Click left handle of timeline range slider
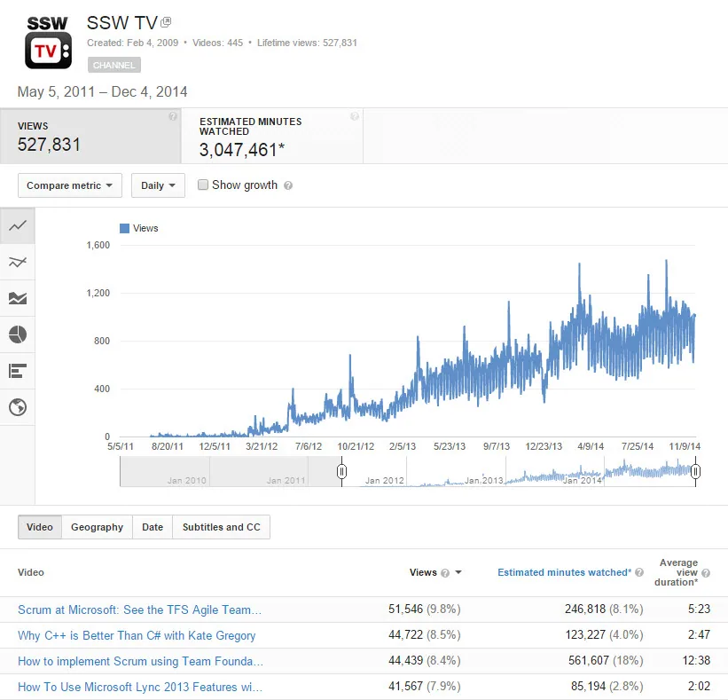The image size is (728, 700). [341, 471]
